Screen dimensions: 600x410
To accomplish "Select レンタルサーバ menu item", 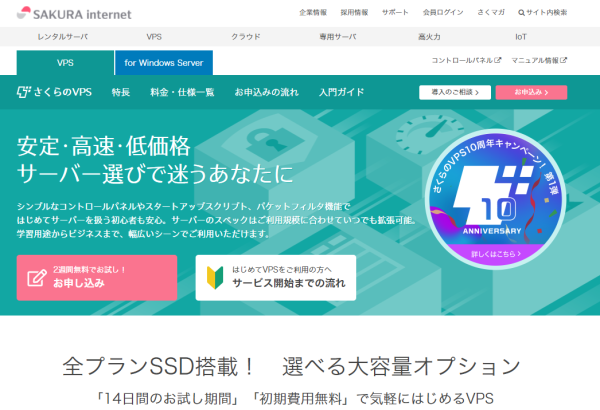I will click(x=62, y=37).
